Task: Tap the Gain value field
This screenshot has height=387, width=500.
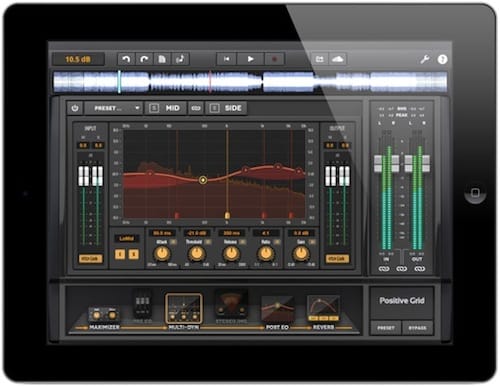Action: click(301, 233)
